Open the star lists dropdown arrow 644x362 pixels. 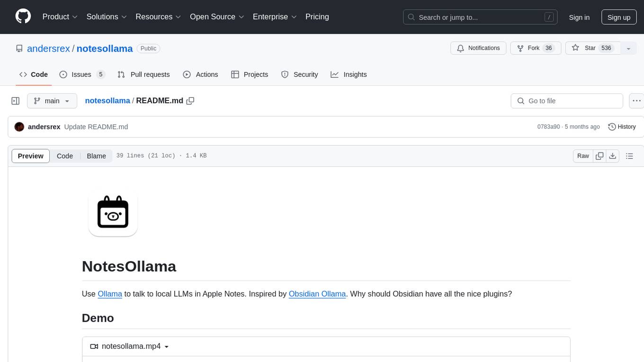628,48
